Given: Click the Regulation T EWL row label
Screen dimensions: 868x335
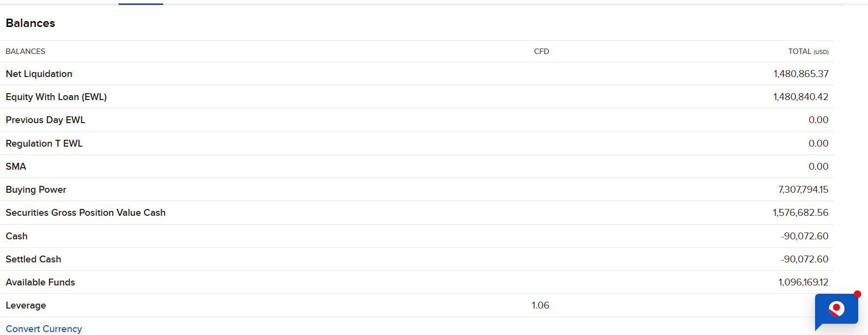Looking at the screenshot, I should coord(44,144).
